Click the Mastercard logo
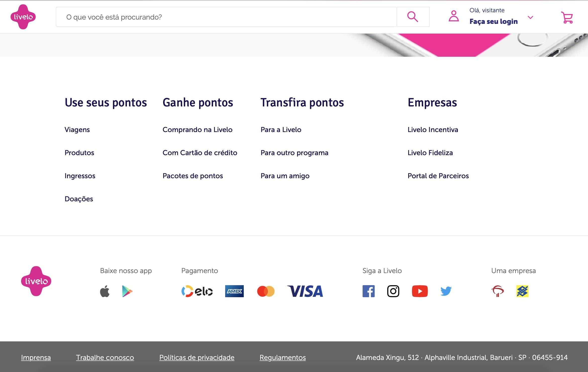This screenshot has width=588, height=372. tap(266, 291)
